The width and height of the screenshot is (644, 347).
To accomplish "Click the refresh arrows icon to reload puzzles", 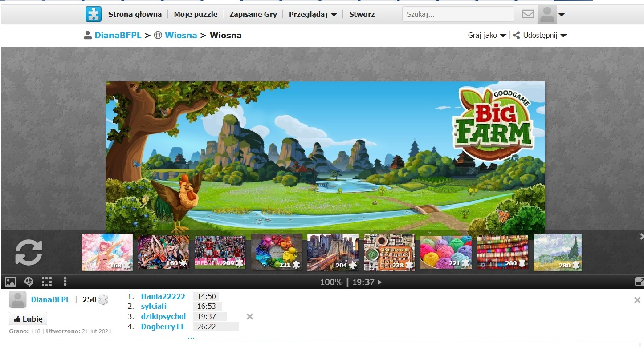I will [29, 252].
